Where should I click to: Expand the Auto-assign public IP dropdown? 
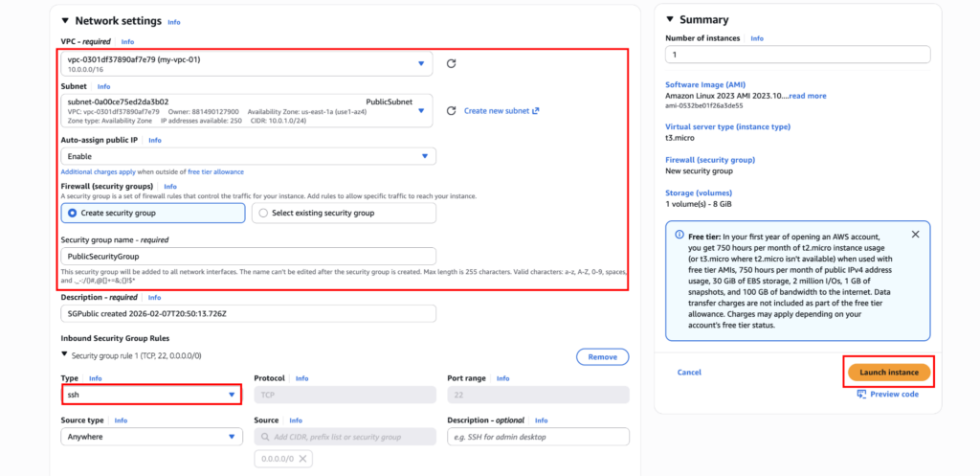pyautogui.click(x=424, y=156)
